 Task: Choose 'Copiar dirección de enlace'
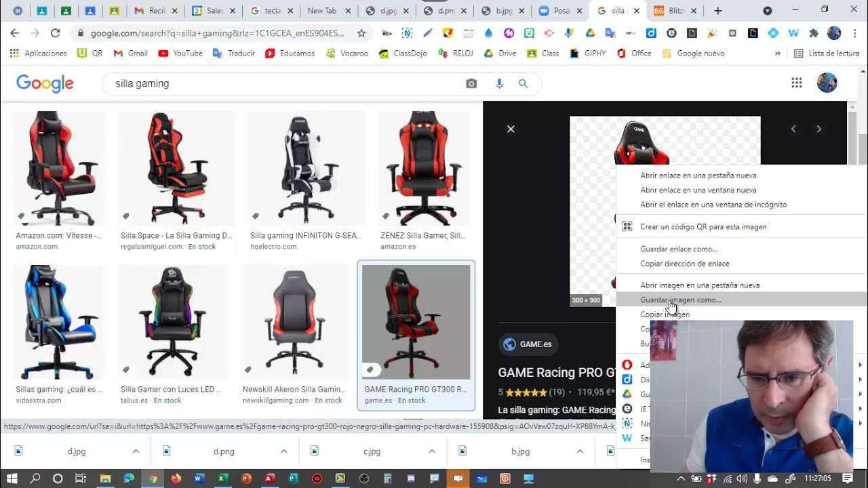tap(741, 264)
